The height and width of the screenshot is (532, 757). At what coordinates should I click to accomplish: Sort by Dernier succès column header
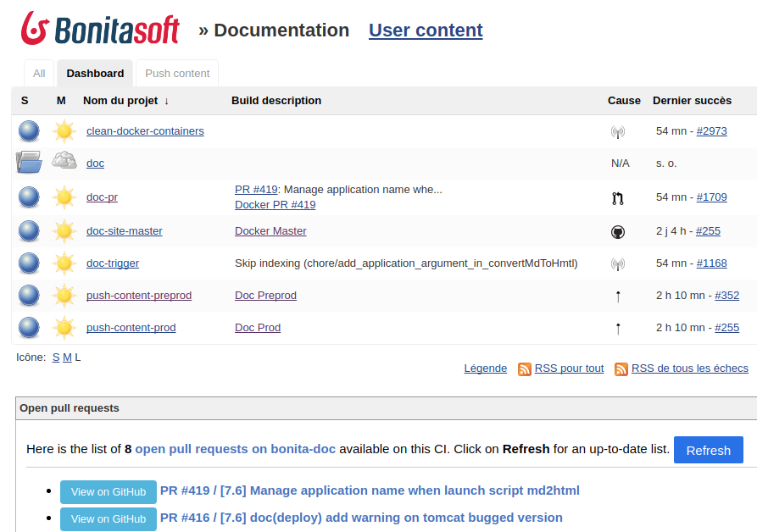(x=692, y=100)
